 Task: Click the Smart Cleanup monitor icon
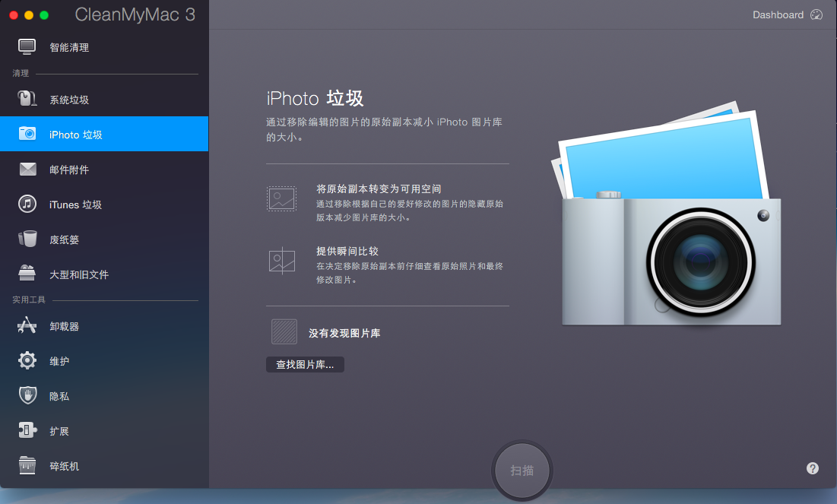27,47
